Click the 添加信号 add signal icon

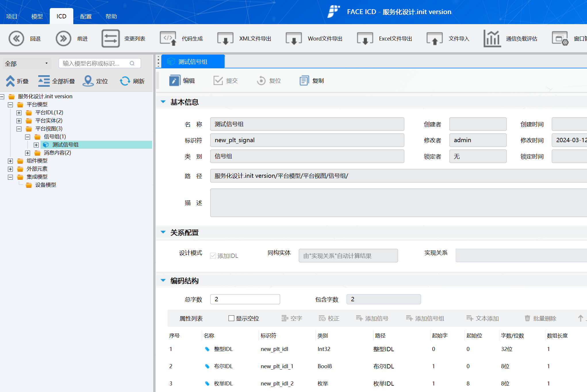pyautogui.click(x=359, y=318)
